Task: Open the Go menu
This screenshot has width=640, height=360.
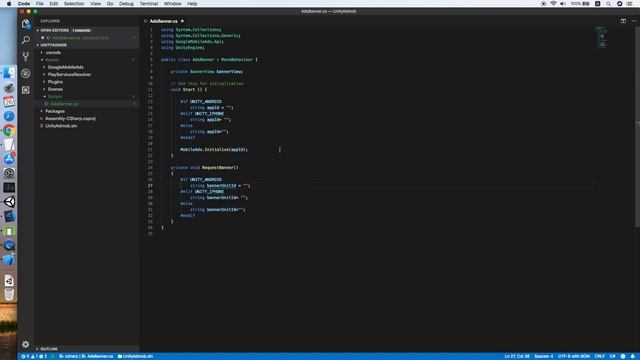Action: point(110,4)
